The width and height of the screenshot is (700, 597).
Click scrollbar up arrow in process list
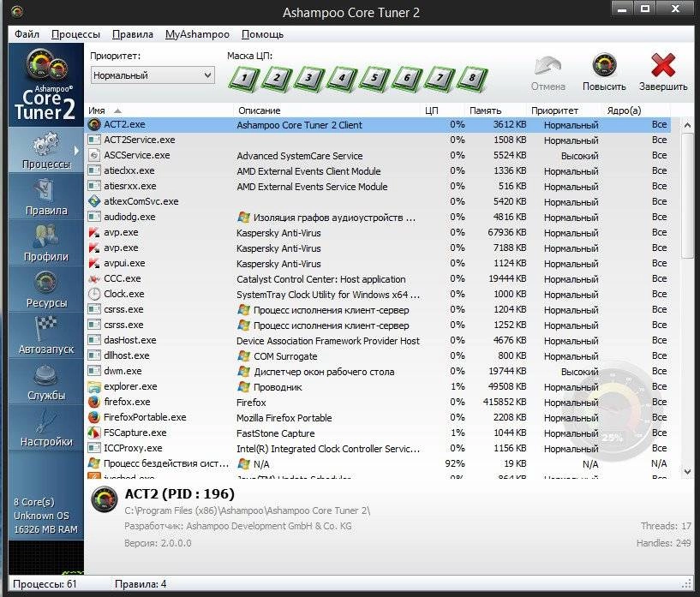pyautogui.click(x=687, y=125)
